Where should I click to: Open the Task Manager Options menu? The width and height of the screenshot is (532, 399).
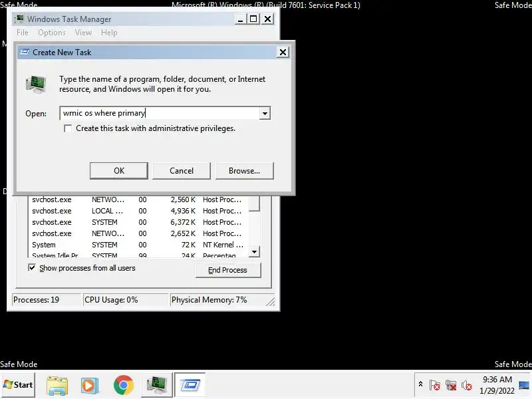pyautogui.click(x=52, y=33)
